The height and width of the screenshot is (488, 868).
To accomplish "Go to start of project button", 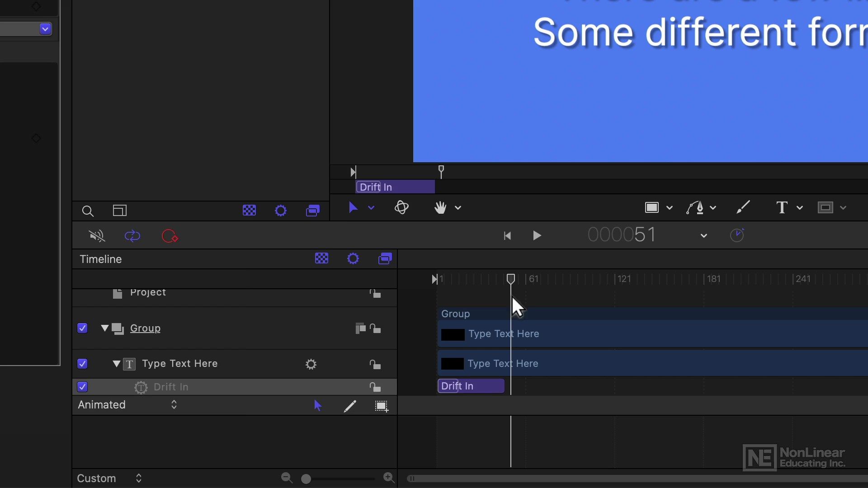I will tap(507, 235).
